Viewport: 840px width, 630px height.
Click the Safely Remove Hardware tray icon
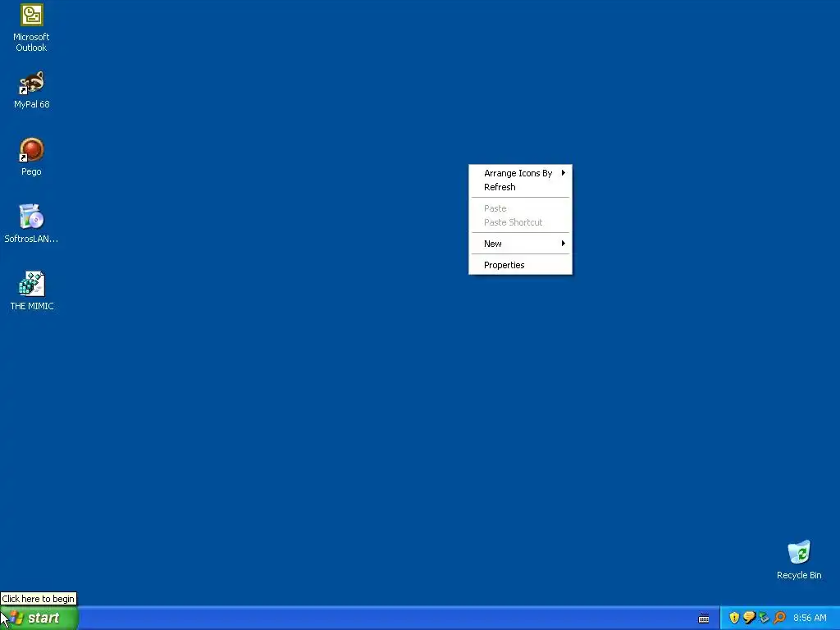(x=764, y=618)
